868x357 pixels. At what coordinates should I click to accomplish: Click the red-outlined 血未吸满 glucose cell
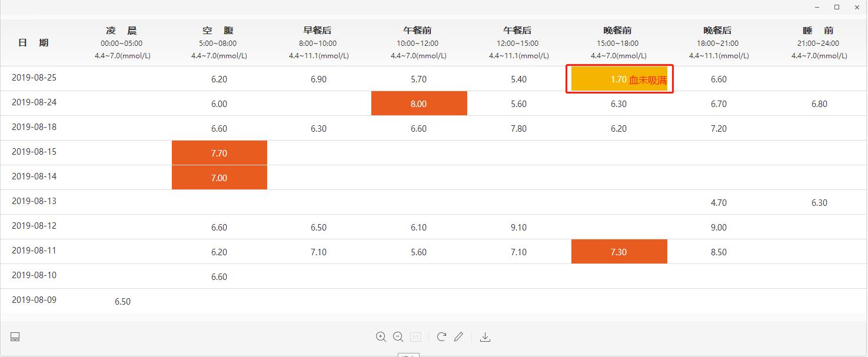[x=619, y=78]
